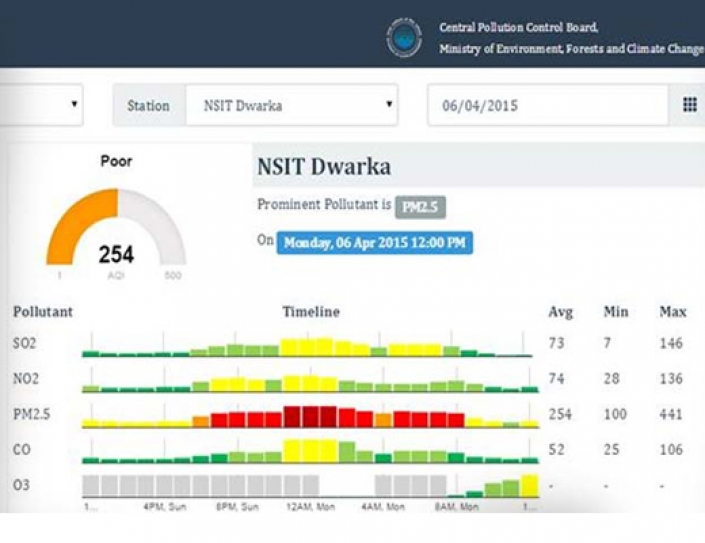Image resolution: width=705 pixels, height=543 pixels.
Task: Click the NO2 timeline bar chart
Action: [310, 380]
